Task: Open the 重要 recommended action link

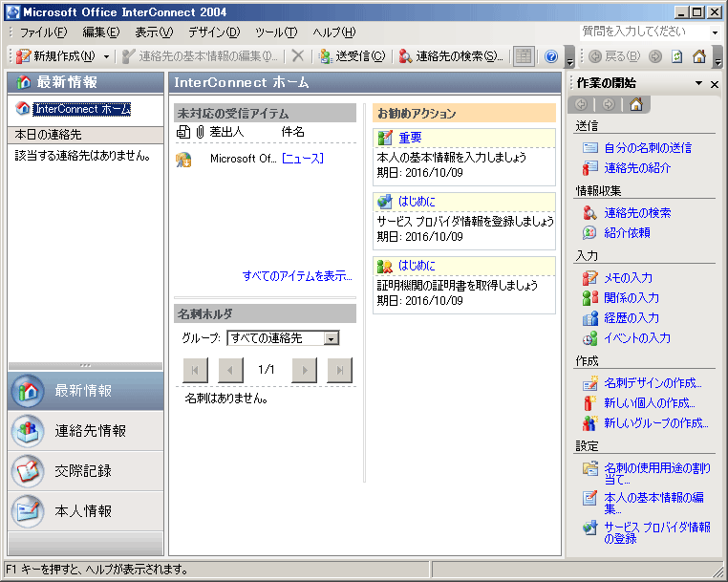Action: 410,138
